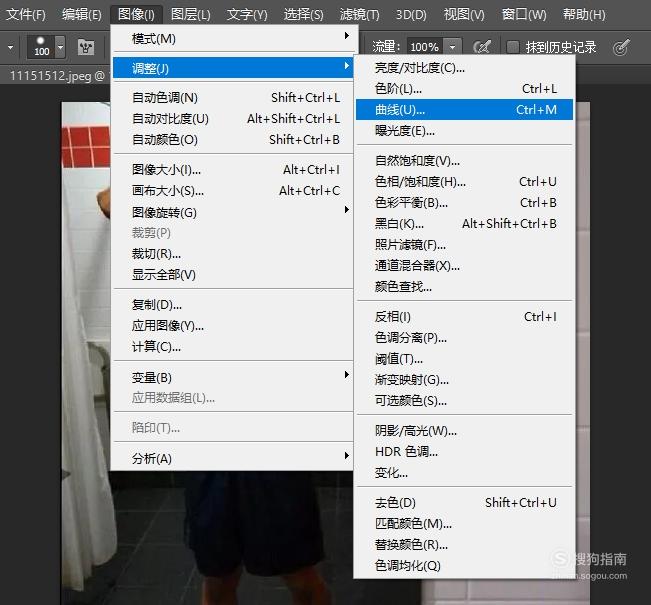Choose 裁切(R)... menu item
The image size is (651, 605).
(233, 253)
